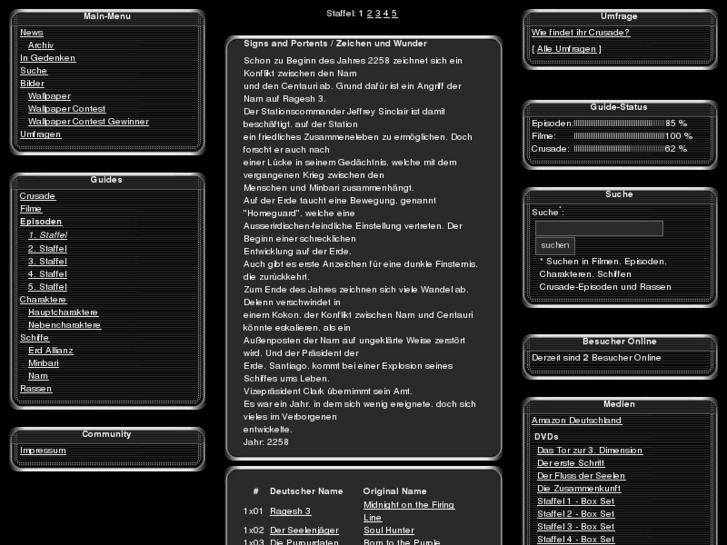Open Das Tor zur 3. Dimension DVD
The width and height of the screenshot is (727, 545).
[590, 450]
